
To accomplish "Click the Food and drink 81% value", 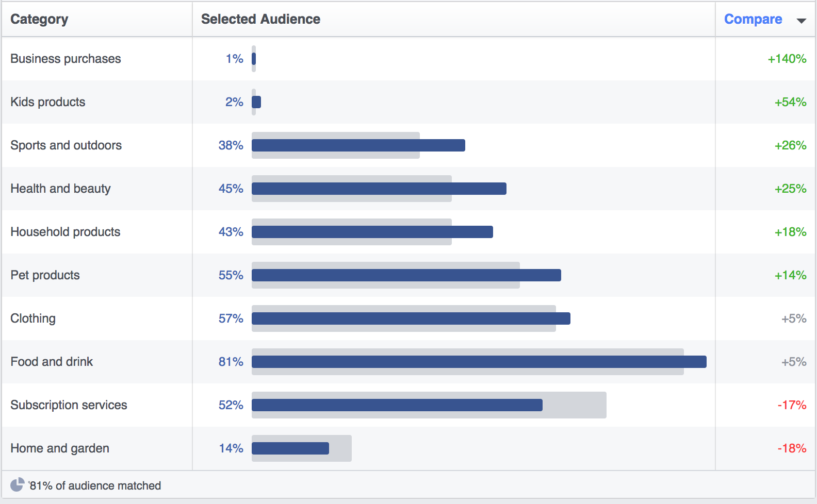I will point(231,362).
